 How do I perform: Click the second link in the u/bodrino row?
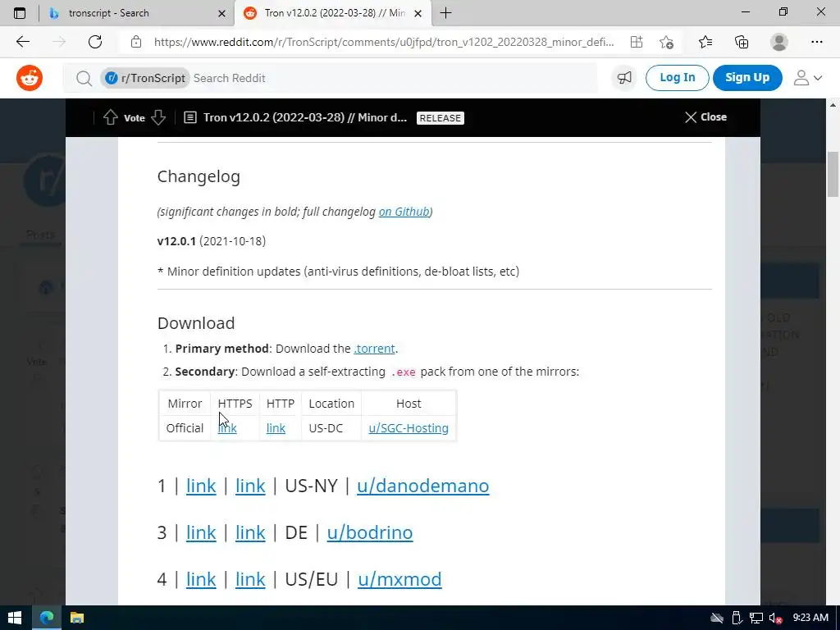[250, 532]
